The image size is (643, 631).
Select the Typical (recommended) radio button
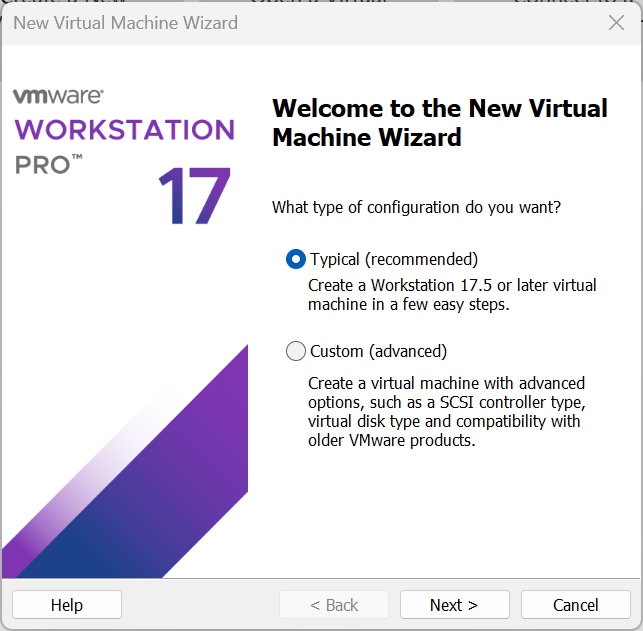coord(296,259)
